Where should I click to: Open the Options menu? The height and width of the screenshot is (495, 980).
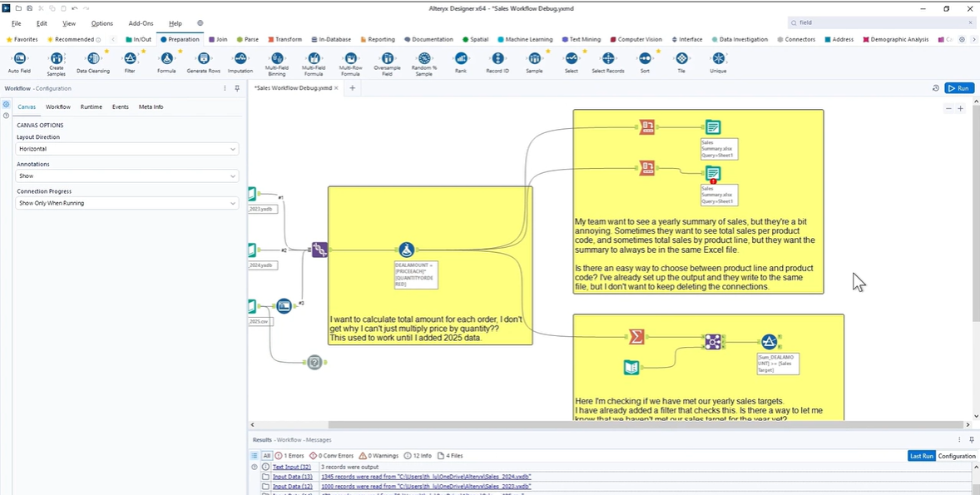point(101,23)
